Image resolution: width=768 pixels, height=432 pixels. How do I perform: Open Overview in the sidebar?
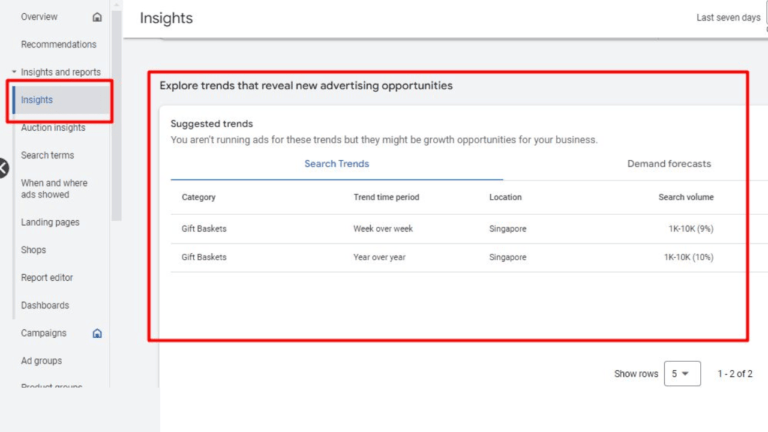(39, 17)
